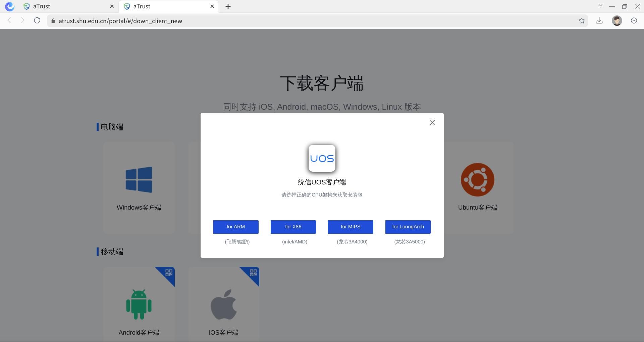Click the 龙芯3A5000 caption
Image resolution: width=644 pixels, height=342 pixels.
tap(409, 242)
